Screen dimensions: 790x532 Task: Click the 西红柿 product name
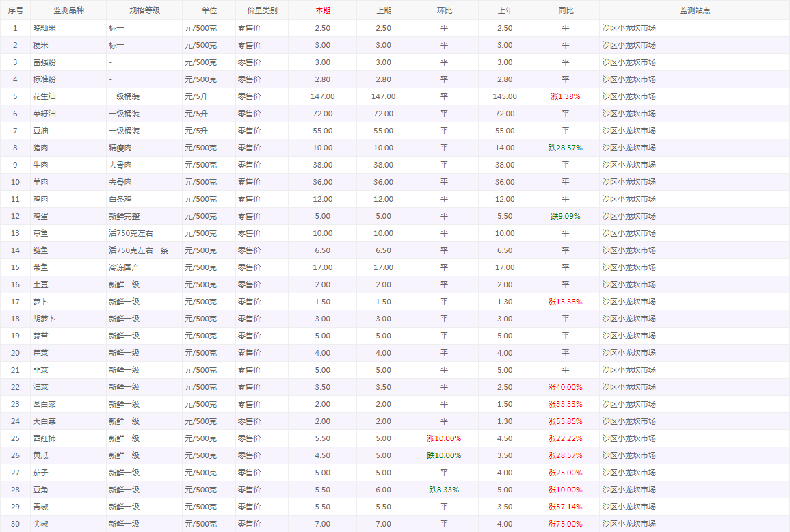click(45, 438)
